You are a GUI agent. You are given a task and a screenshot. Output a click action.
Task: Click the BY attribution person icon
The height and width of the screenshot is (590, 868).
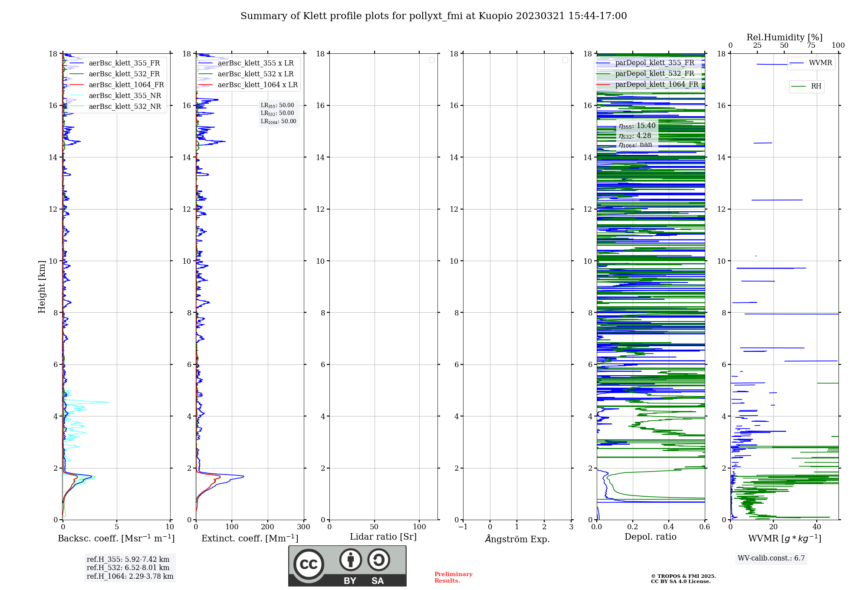pyautogui.click(x=351, y=560)
